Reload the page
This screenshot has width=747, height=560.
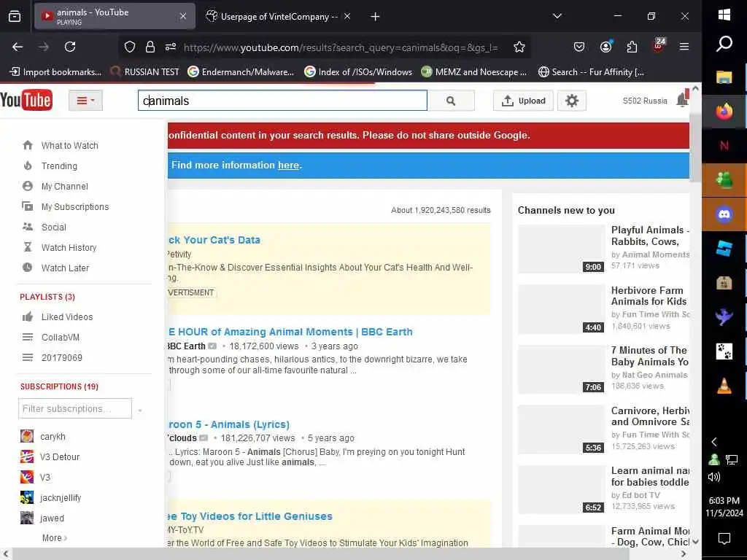click(x=70, y=47)
